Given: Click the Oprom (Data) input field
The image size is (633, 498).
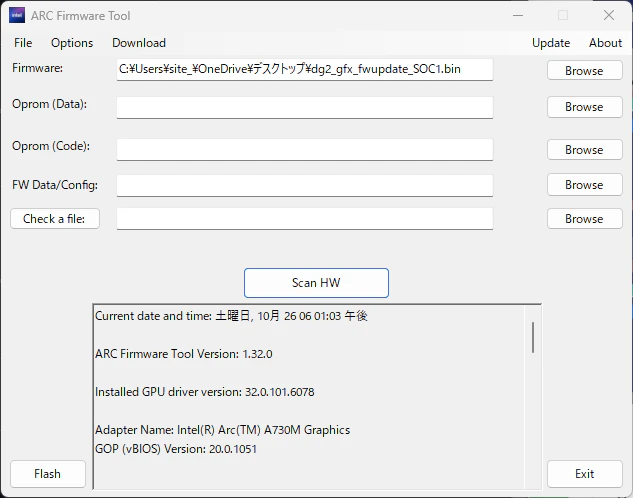Looking at the screenshot, I should [305, 107].
